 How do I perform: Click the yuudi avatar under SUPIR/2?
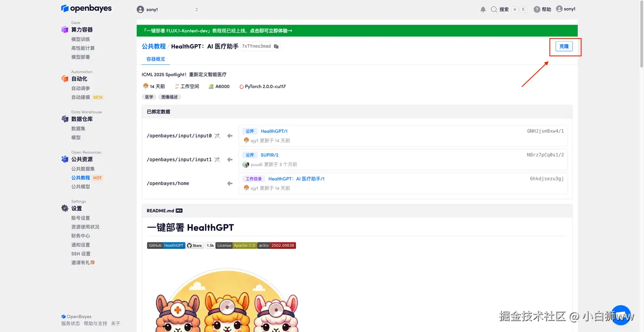[x=246, y=164]
